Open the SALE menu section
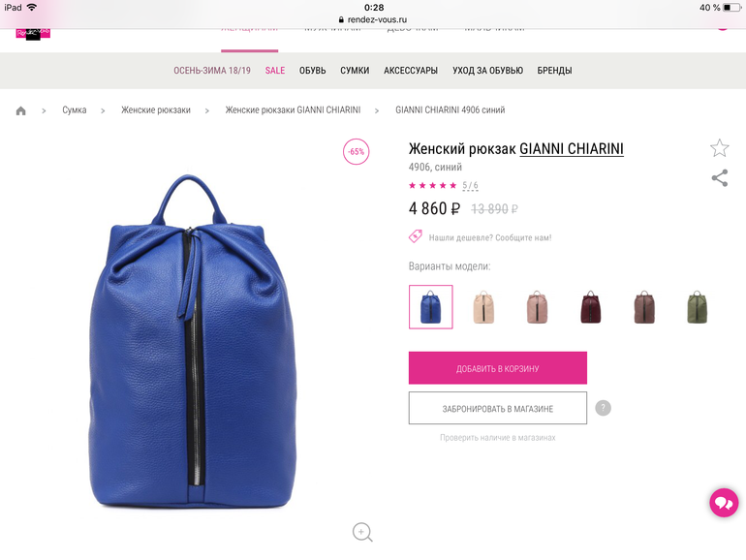This screenshot has width=746, height=560. [275, 71]
